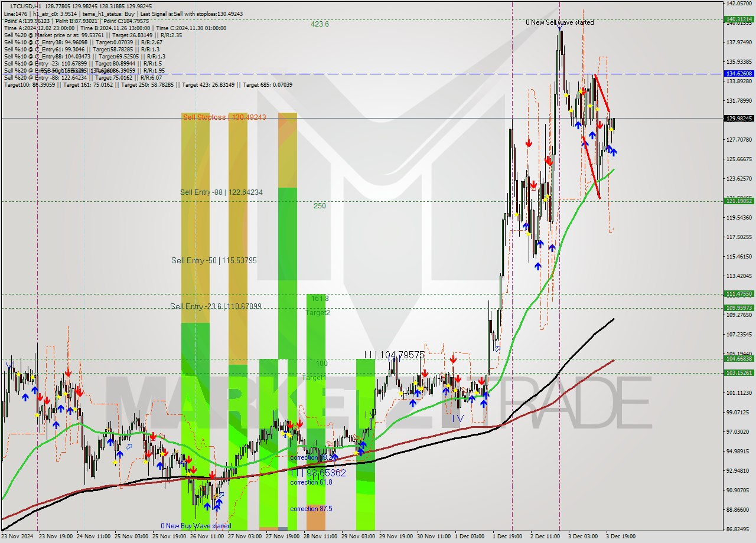This screenshot has height=543, width=756.
Task: Select 'Sell Stoploss | 130.49243' label
Action: coord(224,117)
